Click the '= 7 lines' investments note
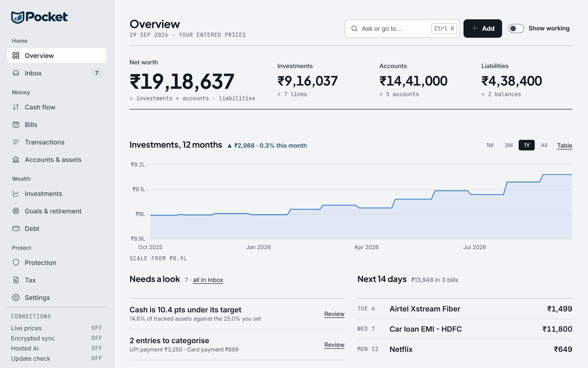Image resolution: width=588 pixels, height=368 pixels. (292, 94)
